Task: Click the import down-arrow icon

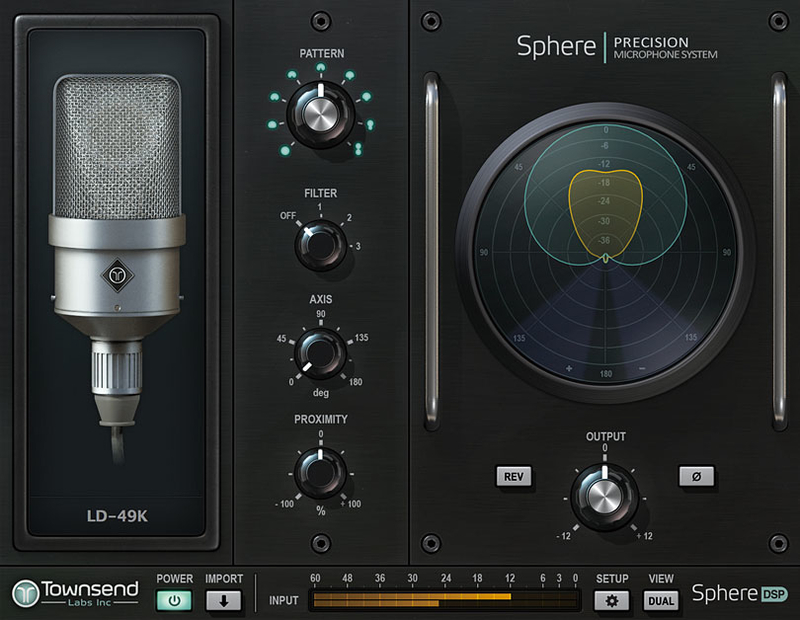Action: tap(223, 601)
